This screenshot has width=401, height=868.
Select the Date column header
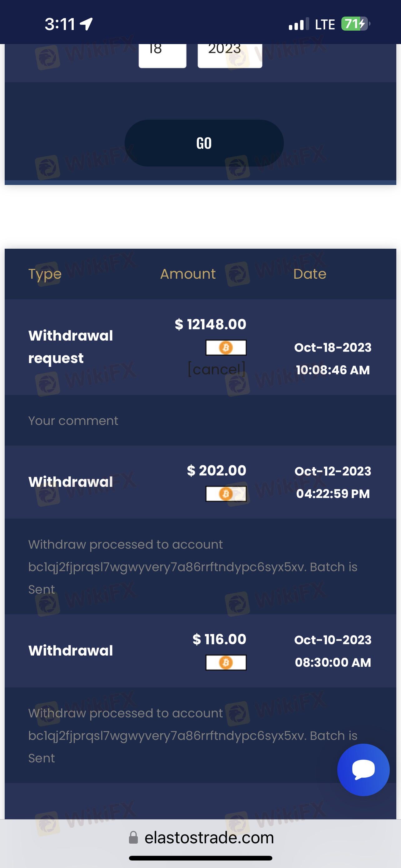coord(310,274)
